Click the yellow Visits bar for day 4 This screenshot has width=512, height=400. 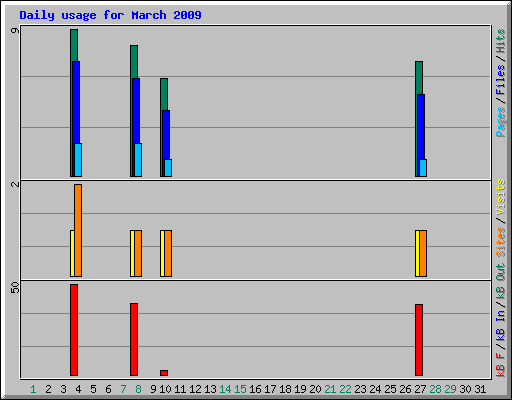[x=72, y=253]
